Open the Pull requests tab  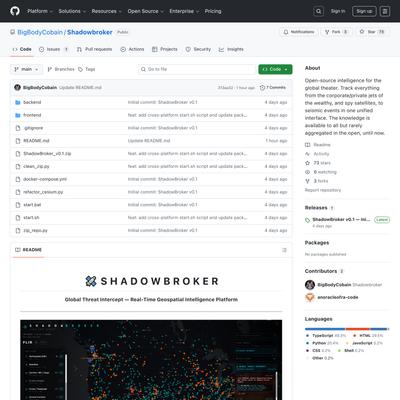click(95, 49)
